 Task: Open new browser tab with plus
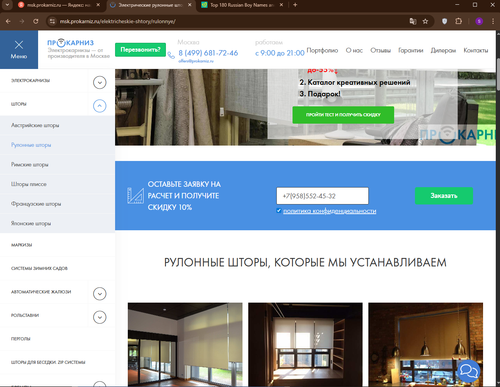(295, 5)
